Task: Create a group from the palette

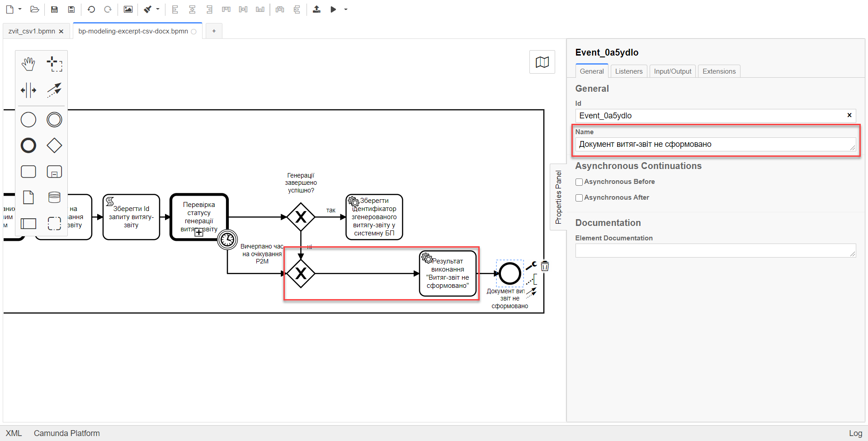Action: 54,223
